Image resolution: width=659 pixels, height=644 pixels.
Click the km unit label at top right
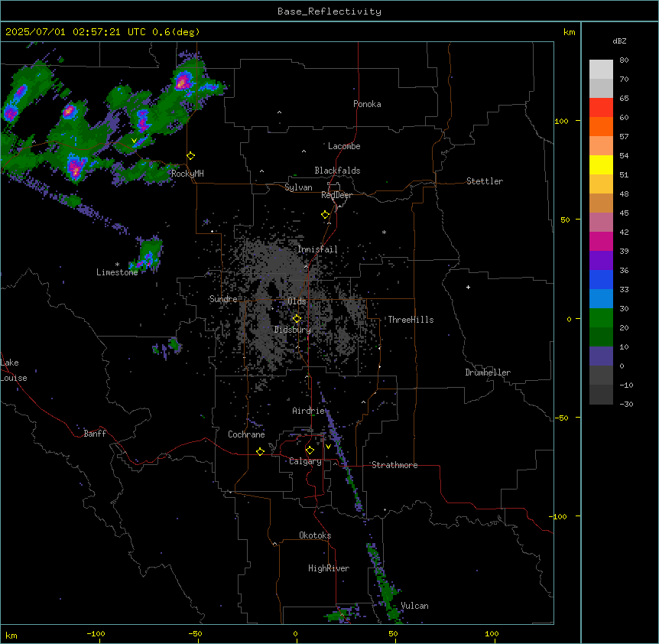pos(569,32)
